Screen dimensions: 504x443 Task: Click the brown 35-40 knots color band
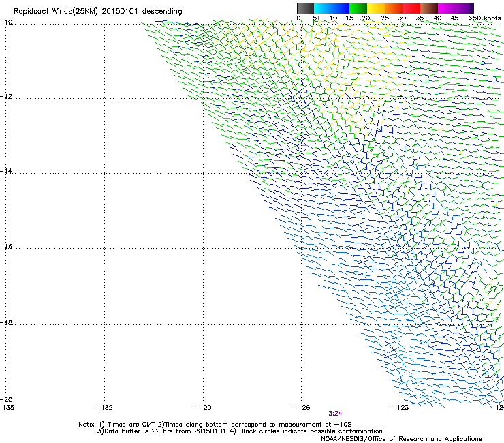click(x=429, y=8)
